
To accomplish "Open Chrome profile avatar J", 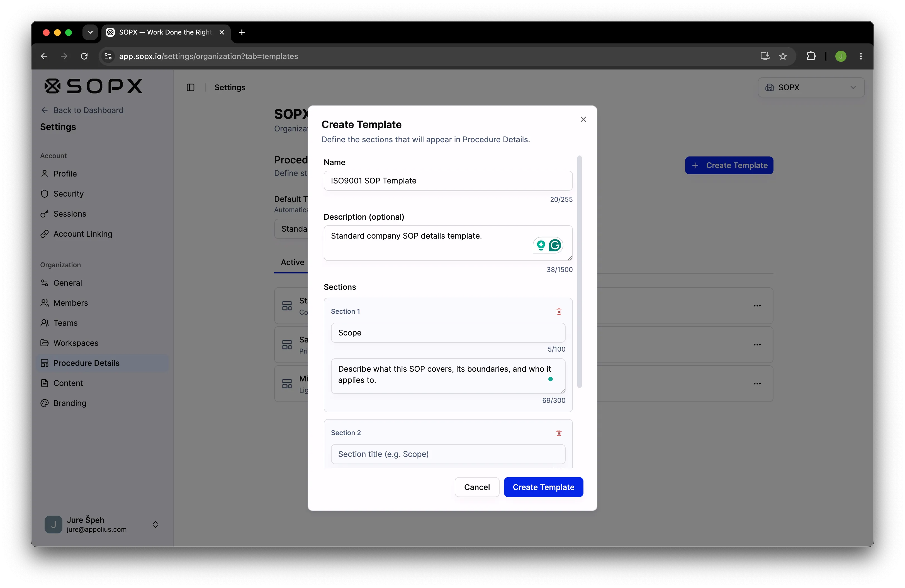I will click(x=841, y=56).
